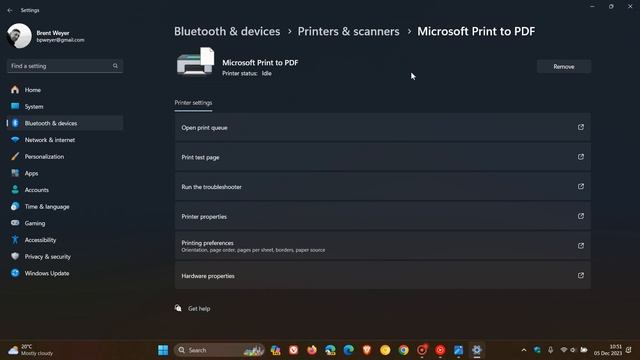Click Brent Weyer's profile picture
640x360 pixels.
pos(19,36)
